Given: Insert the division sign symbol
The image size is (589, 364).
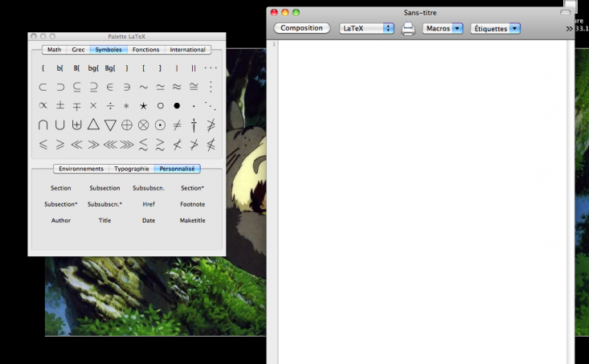Looking at the screenshot, I should click(x=110, y=106).
